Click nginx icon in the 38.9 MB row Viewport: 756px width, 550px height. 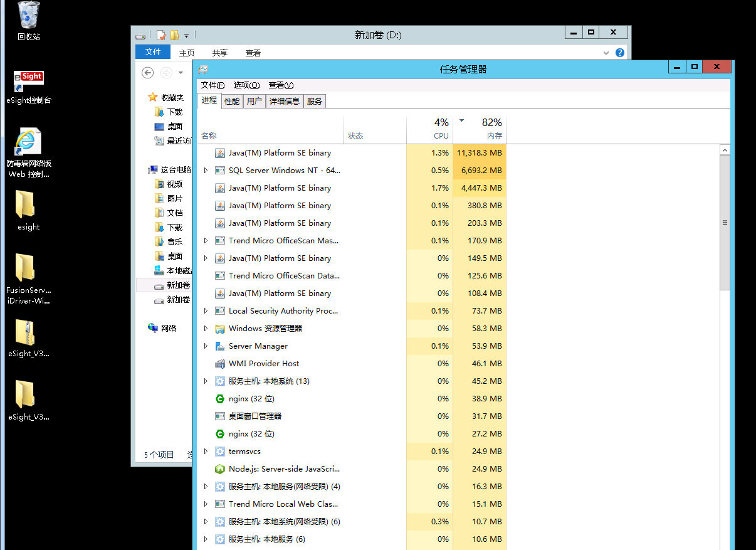click(220, 399)
